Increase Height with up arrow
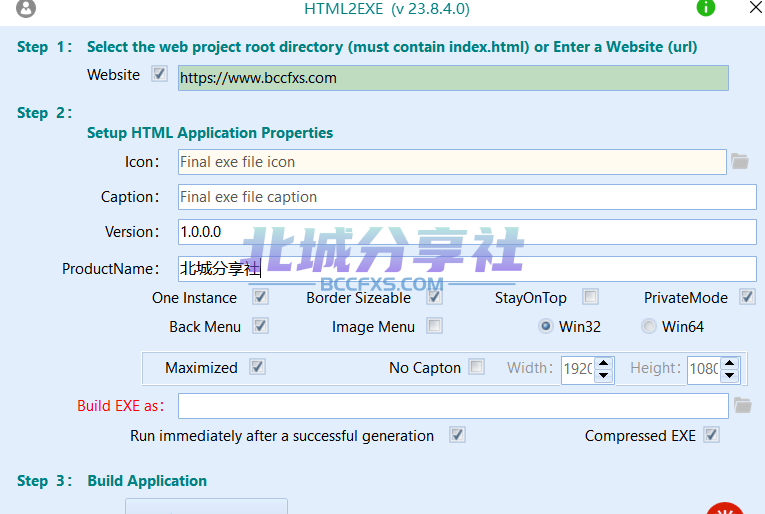Image resolution: width=765 pixels, height=514 pixels. (x=730, y=364)
